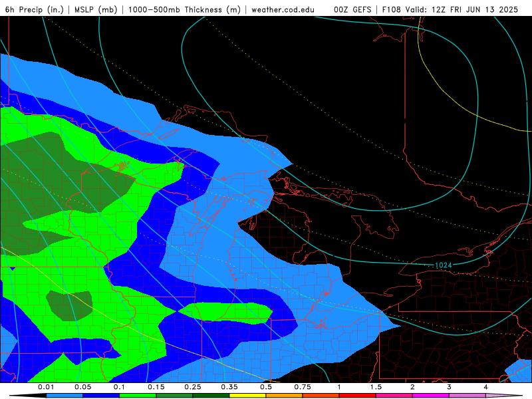
Task: Click the '1024' isobar contour label
Action: (443, 265)
